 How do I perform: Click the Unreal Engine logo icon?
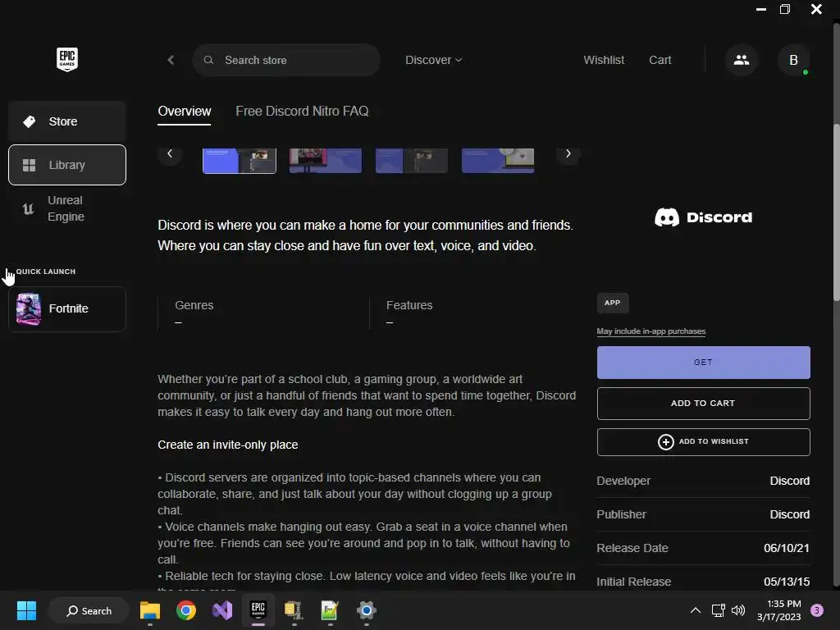pos(29,208)
